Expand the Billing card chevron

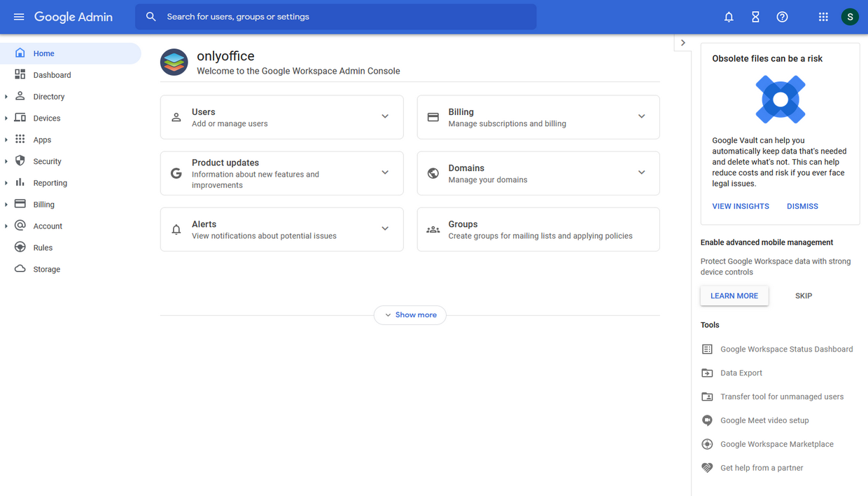point(641,116)
